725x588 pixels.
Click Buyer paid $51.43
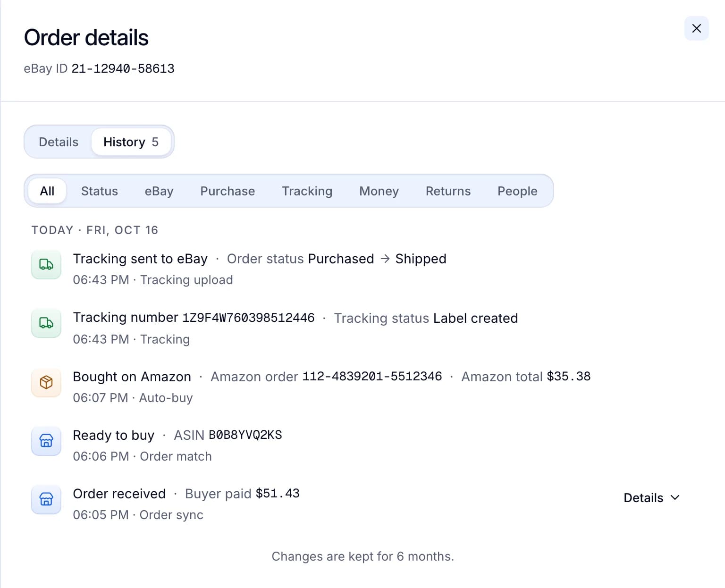coord(242,494)
